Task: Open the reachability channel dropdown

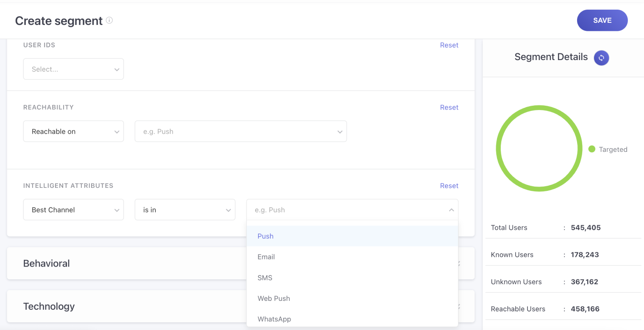Action: click(240, 132)
